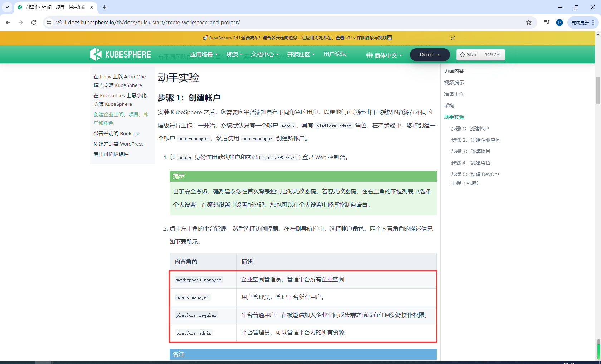Viewport: 601px width, 364px height.
Task: Expand the 文档中心 menu
Action: click(264, 54)
